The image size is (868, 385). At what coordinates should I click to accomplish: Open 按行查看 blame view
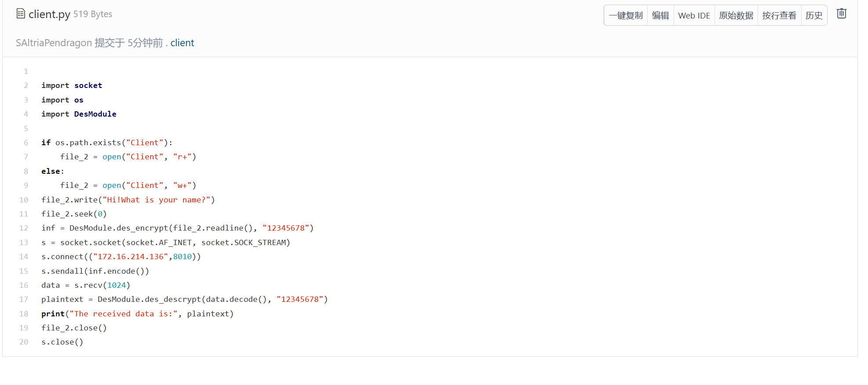pos(779,15)
